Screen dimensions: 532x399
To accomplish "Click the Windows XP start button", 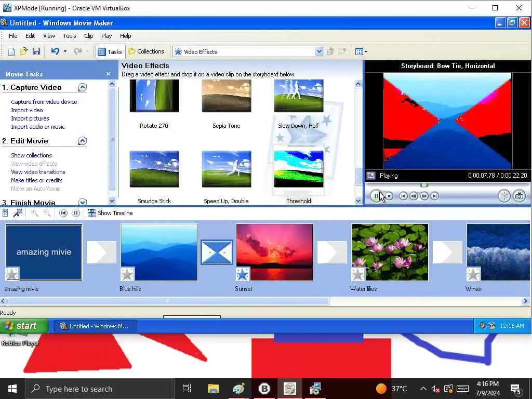I will (x=24, y=326).
